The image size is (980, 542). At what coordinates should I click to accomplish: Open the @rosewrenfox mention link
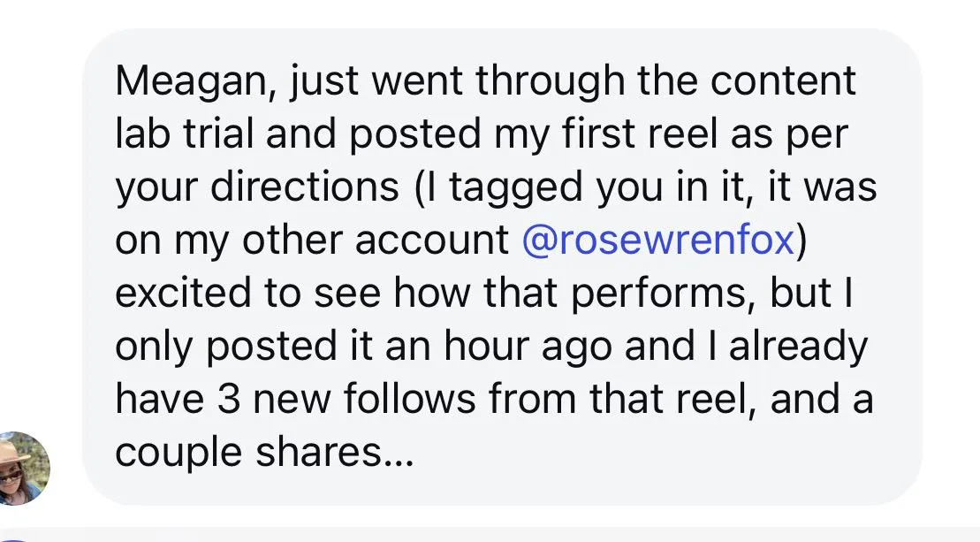657,241
